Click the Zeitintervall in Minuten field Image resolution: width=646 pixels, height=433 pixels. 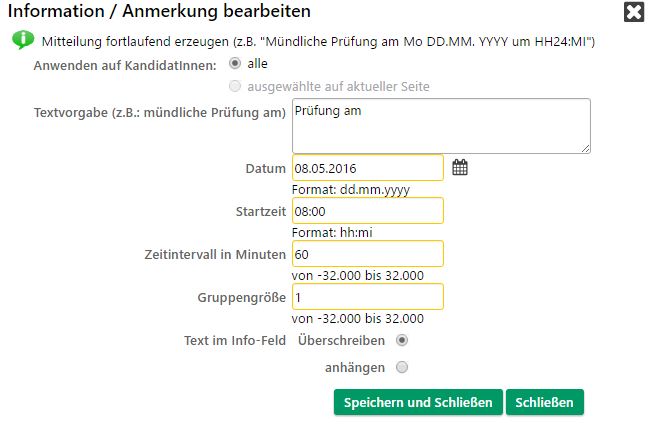[x=368, y=254]
